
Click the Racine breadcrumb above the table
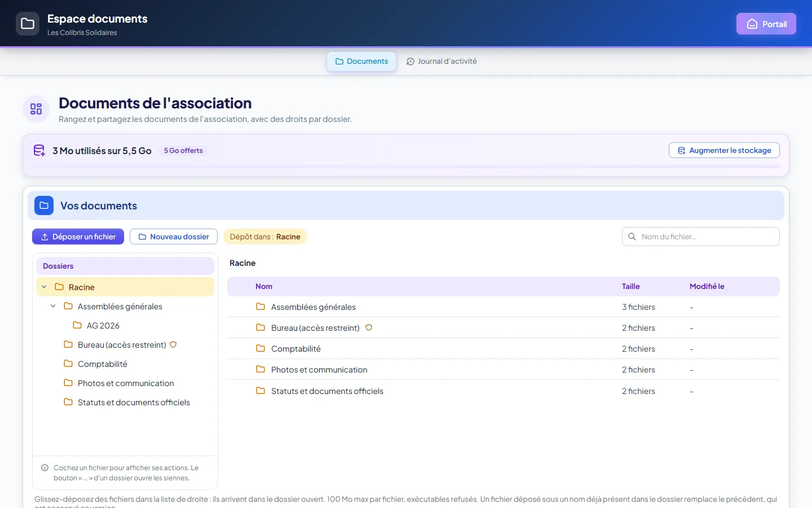(242, 263)
